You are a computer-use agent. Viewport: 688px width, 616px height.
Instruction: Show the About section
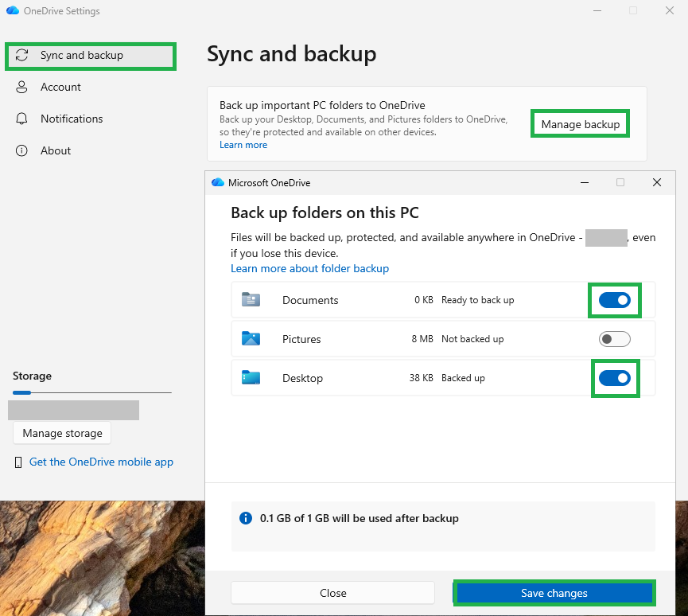point(56,150)
